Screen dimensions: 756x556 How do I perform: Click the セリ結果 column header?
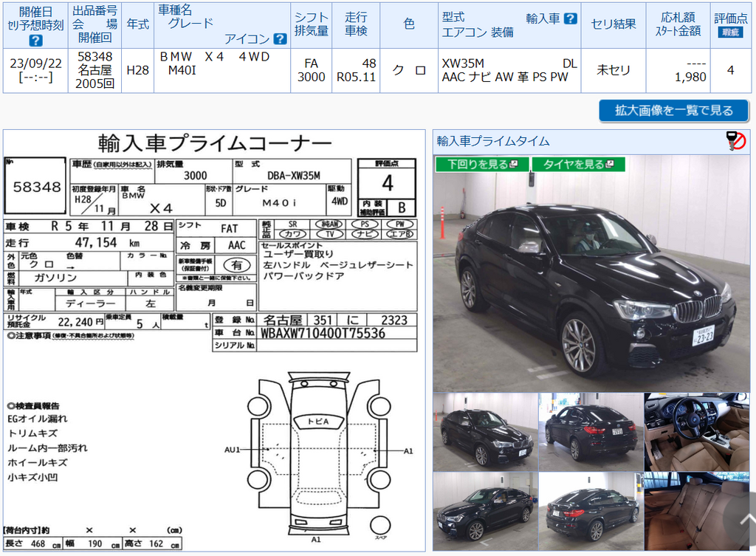614,24
